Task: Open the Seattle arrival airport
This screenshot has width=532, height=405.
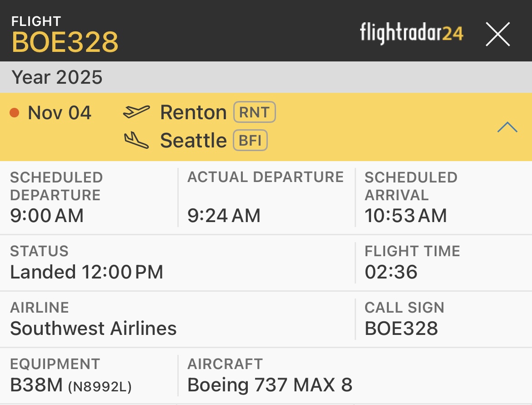Action: coord(193,141)
